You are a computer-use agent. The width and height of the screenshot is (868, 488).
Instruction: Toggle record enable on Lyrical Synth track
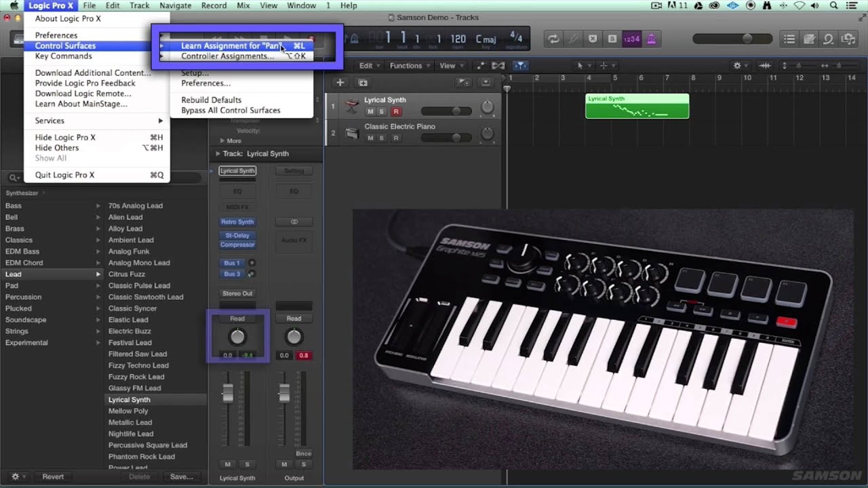(x=396, y=111)
